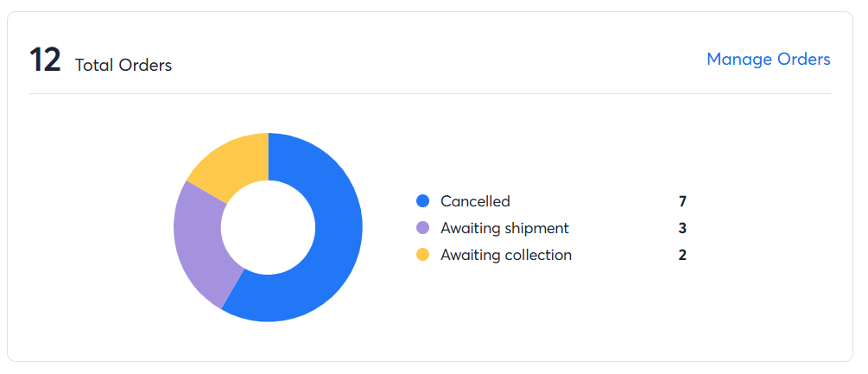The width and height of the screenshot is (868, 374).
Task: Click the word 'collection' in the legend
Action: click(x=537, y=255)
